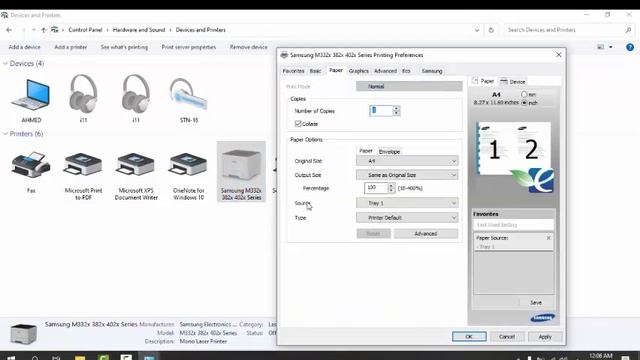The width and height of the screenshot is (640, 360).
Task: Open the Output Size dropdown
Action: pyautogui.click(x=407, y=175)
